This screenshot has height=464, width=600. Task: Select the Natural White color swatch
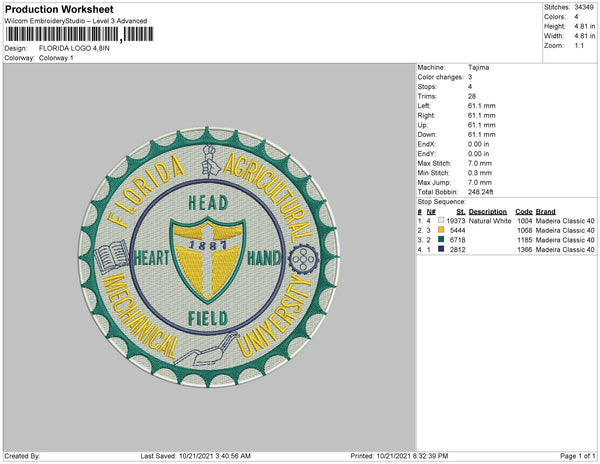click(441, 221)
